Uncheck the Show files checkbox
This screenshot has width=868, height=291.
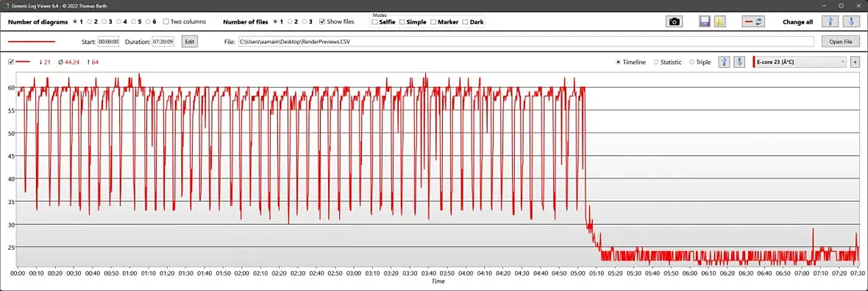pos(323,21)
